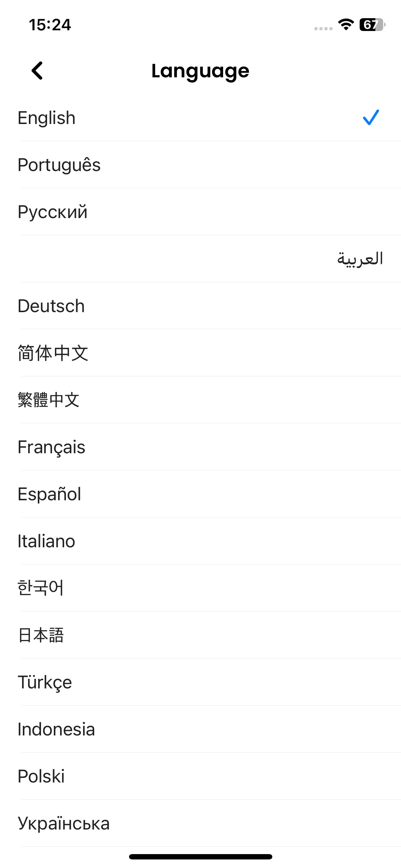Choose Traditional Chinese 繁體中文
Viewport: 401px width, 868px height.
point(200,400)
